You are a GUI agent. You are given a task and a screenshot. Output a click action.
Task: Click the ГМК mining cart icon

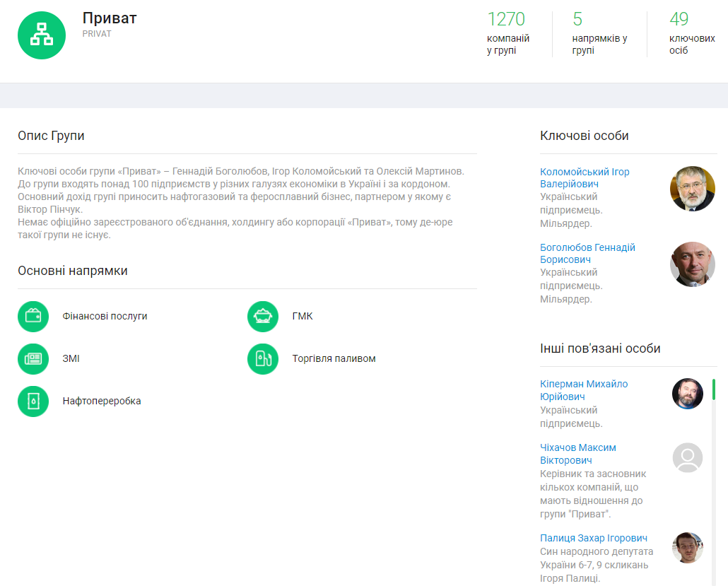[x=263, y=316]
